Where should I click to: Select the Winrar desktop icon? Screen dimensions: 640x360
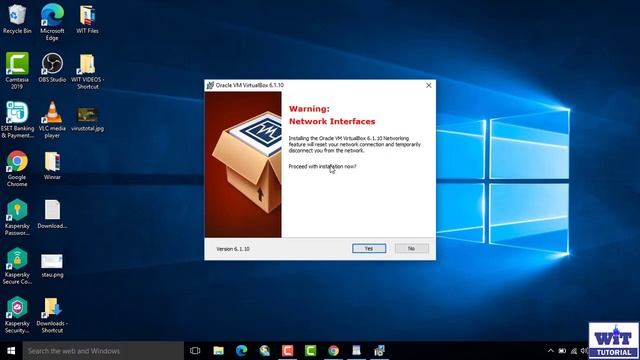tap(52, 165)
